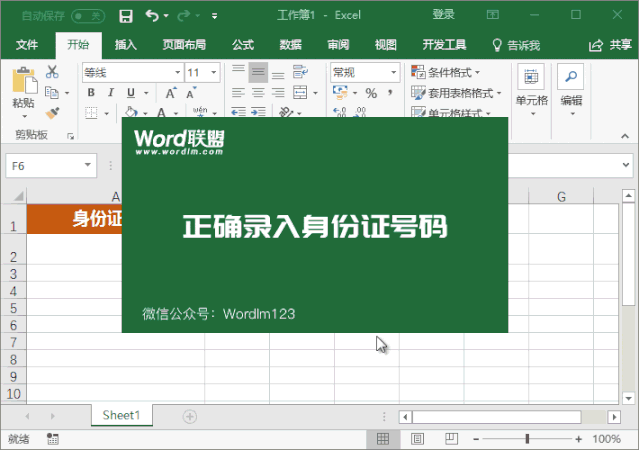Click the percent style icon

pos(371,93)
